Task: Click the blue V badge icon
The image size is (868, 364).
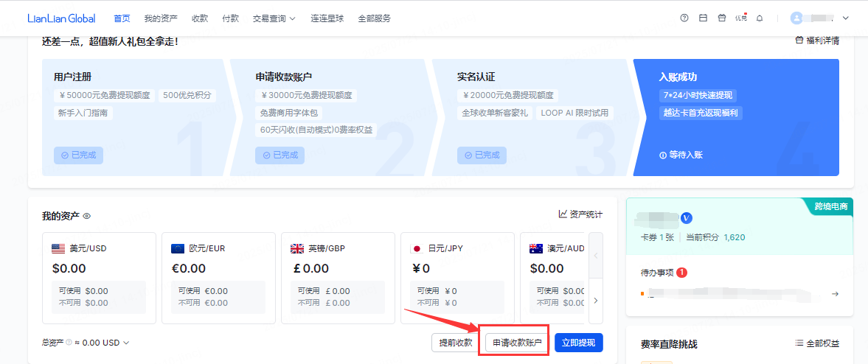Action: click(687, 217)
